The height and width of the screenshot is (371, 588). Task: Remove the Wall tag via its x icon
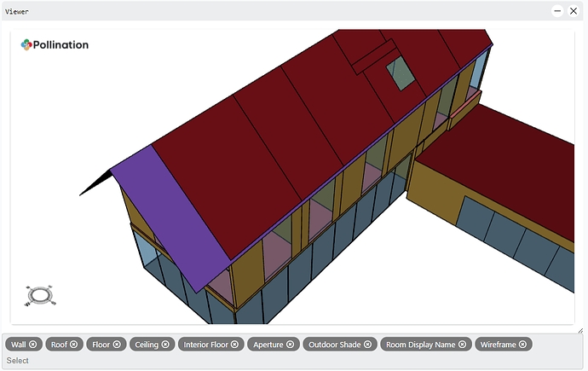(33, 345)
